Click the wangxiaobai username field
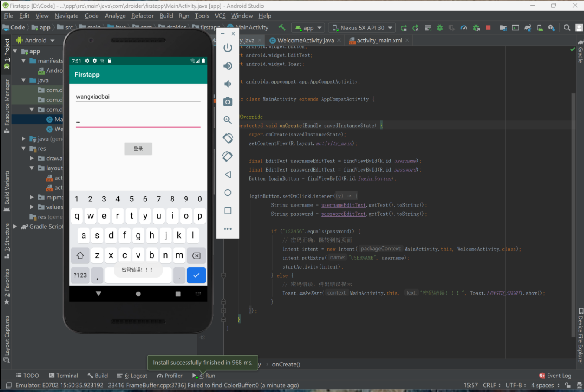The width and height of the screenshot is (584, 392). click(138, 97)
